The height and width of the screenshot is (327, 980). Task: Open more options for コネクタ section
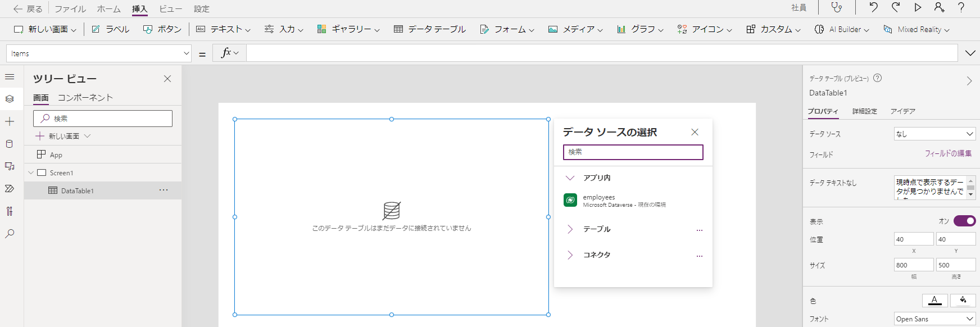click(700, 256)
